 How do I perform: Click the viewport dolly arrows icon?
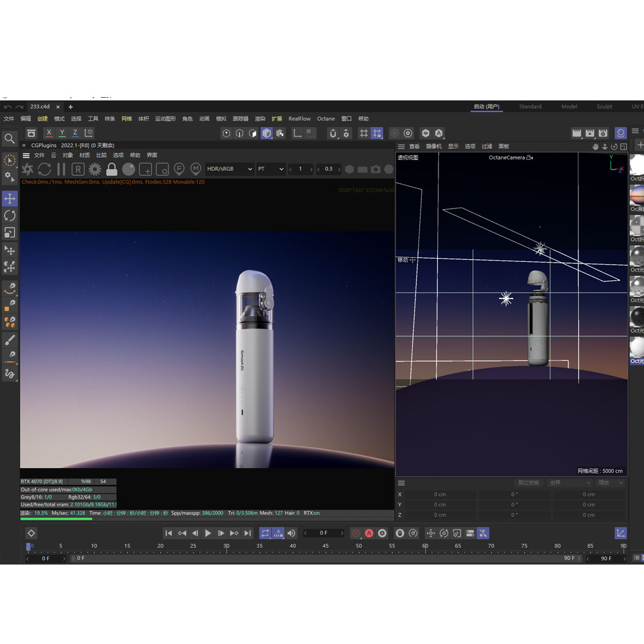(605, 147)
